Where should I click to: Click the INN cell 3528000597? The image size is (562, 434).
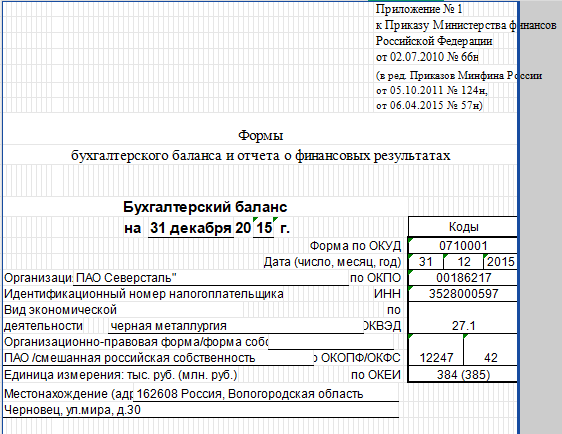(x=463, y=294)
